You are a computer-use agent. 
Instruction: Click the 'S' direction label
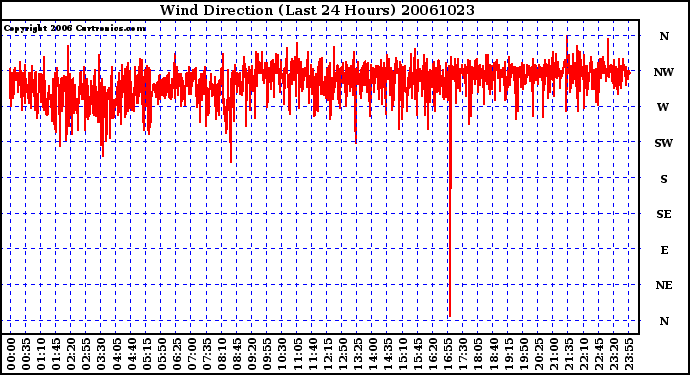pos(664,179)
